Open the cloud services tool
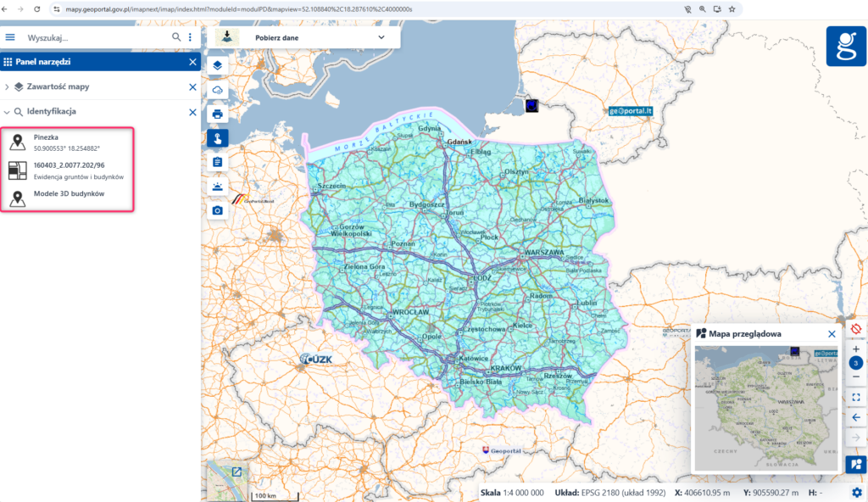 point(218,90)
